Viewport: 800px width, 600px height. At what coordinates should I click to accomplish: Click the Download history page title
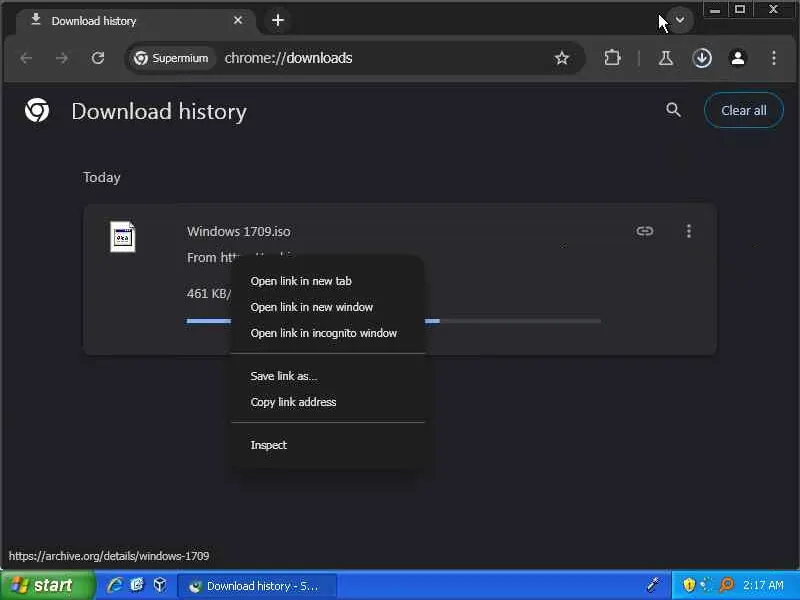pos(159,111)
